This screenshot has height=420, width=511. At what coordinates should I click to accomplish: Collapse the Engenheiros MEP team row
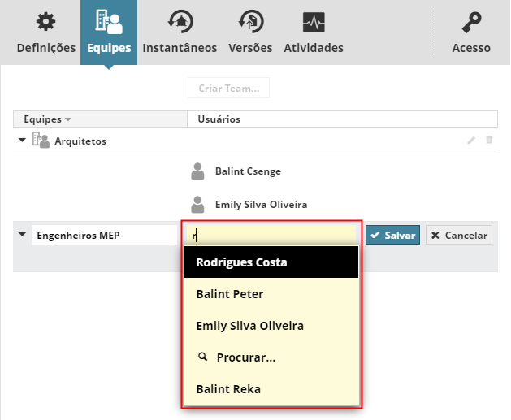pyautogui.click(x=22, y=236)
